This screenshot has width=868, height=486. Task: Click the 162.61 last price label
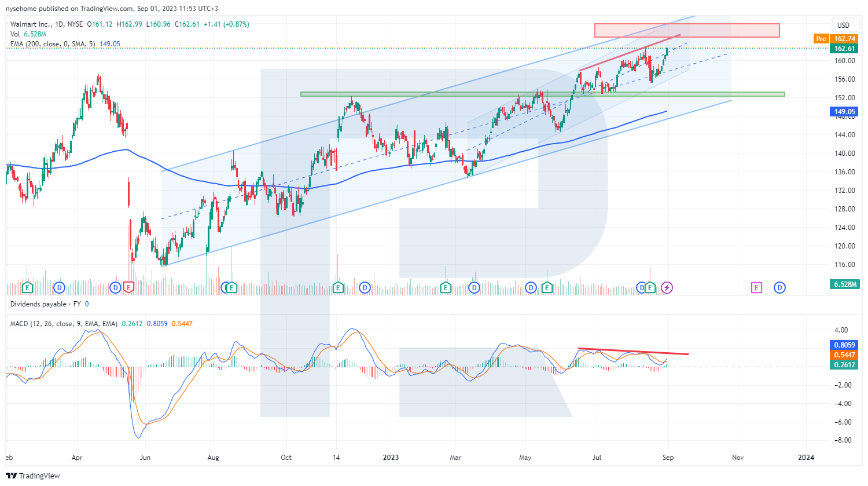click(x=844, y=49)
